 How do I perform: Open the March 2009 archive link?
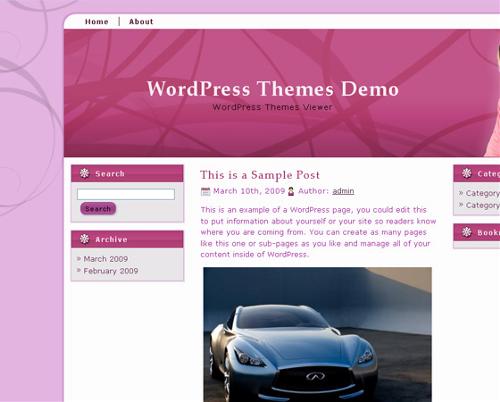click(106, 259)
